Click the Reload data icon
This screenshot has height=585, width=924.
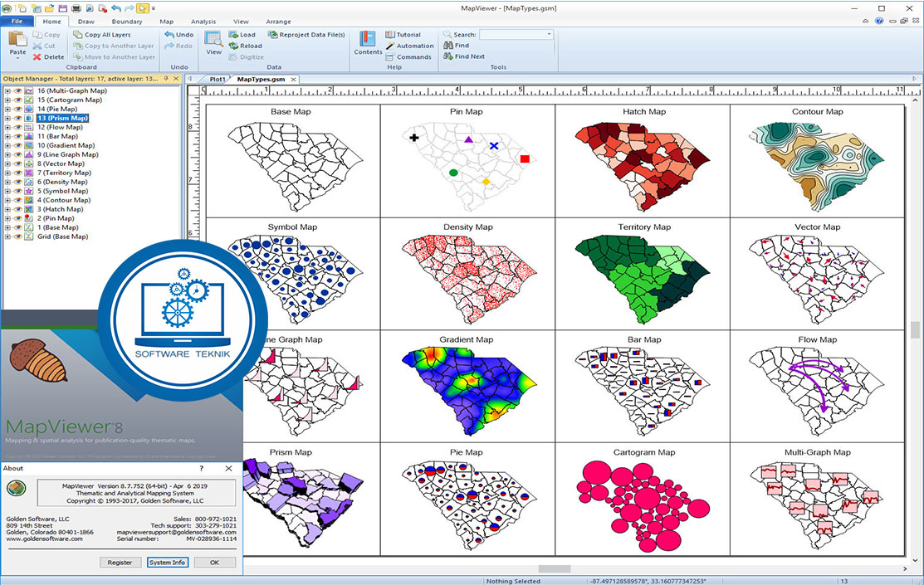[x=233, y=46]
